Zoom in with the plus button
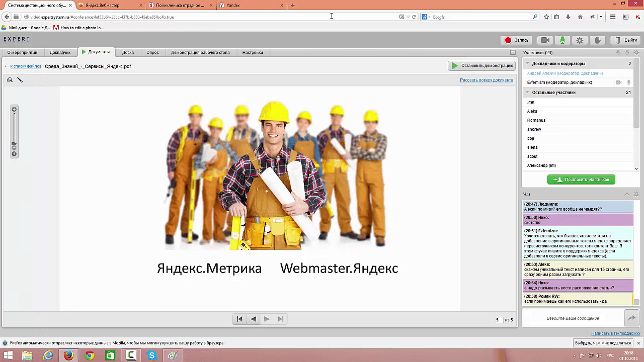Image resolution: width=644 pixels, height=362 pixels. 14,109
